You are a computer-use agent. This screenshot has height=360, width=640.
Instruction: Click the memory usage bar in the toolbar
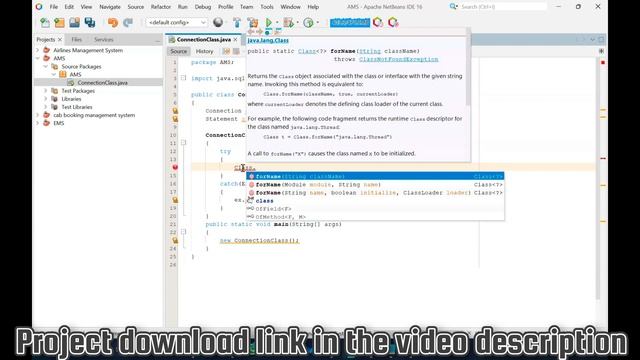pos(350,22)
